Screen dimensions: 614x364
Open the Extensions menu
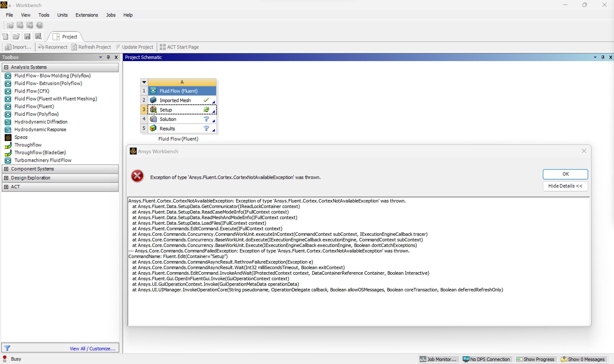87,15
